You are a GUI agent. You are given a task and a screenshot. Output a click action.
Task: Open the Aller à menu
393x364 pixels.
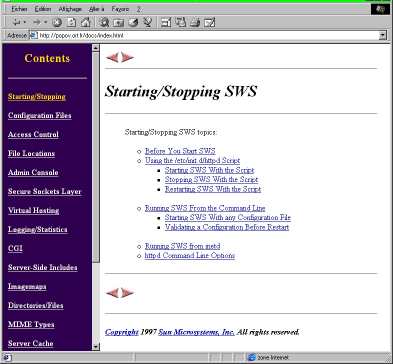[97, 9]
